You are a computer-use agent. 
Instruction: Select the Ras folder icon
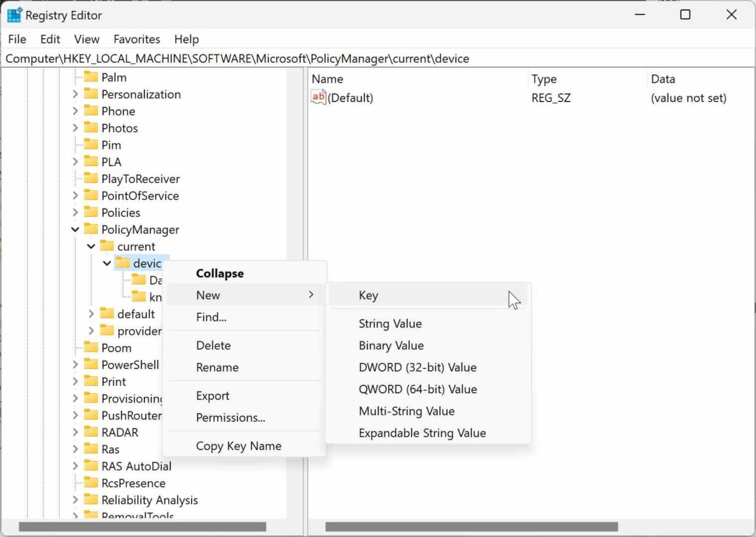pos(91,449)
